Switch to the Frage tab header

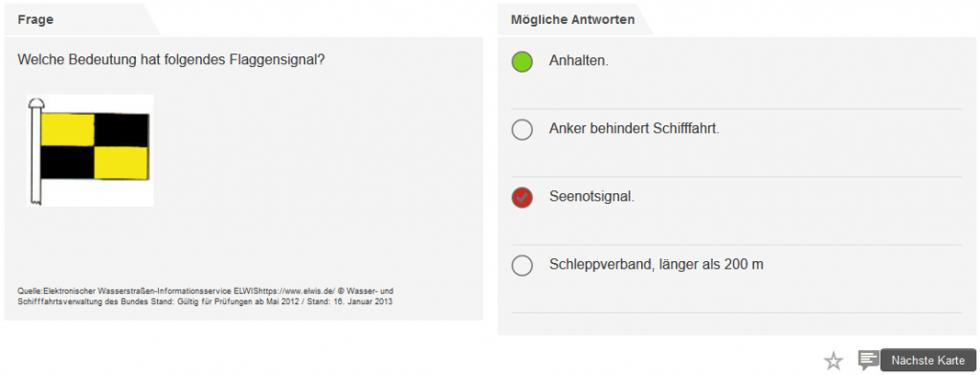35,19
